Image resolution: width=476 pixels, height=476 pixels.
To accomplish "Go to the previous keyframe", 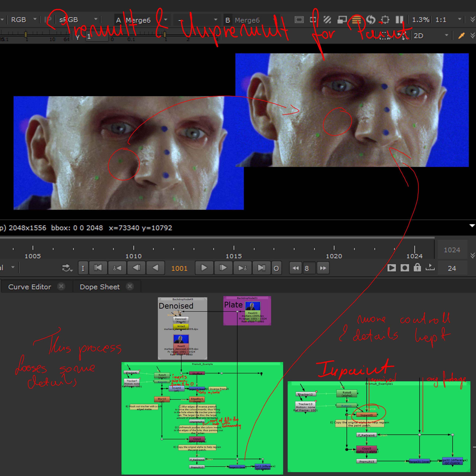I will click(117, 268).
